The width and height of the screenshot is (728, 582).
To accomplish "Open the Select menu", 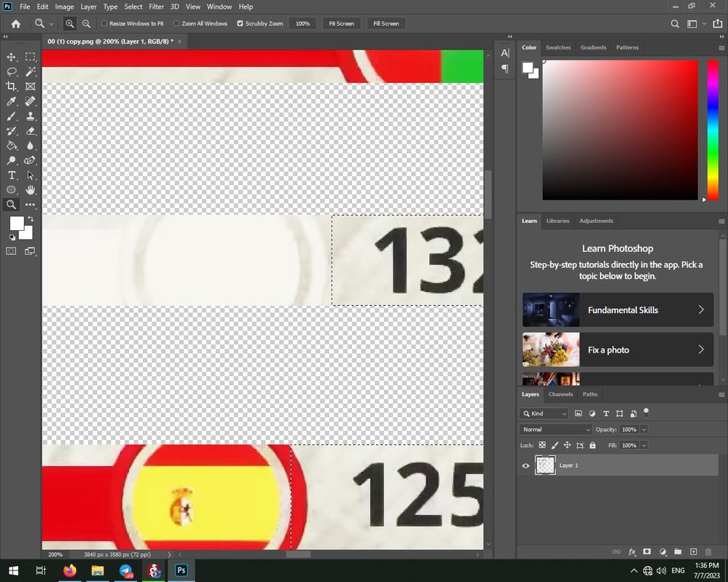I will 133,7.
